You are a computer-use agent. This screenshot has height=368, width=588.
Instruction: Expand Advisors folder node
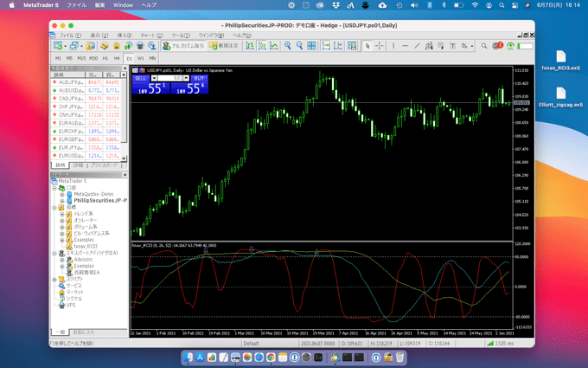[x=62, y=260]
